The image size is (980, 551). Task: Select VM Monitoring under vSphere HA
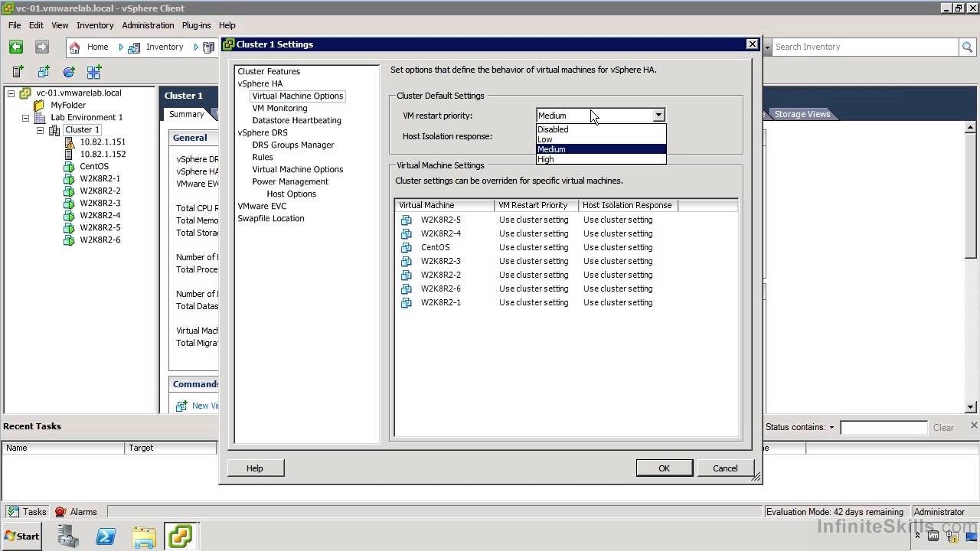coord(279,108)
